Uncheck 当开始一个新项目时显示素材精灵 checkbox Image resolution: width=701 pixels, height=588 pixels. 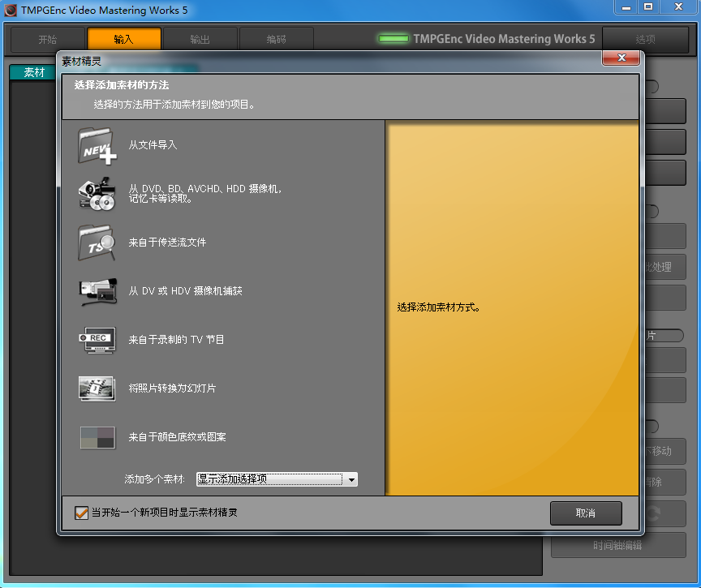coord(81,513)
